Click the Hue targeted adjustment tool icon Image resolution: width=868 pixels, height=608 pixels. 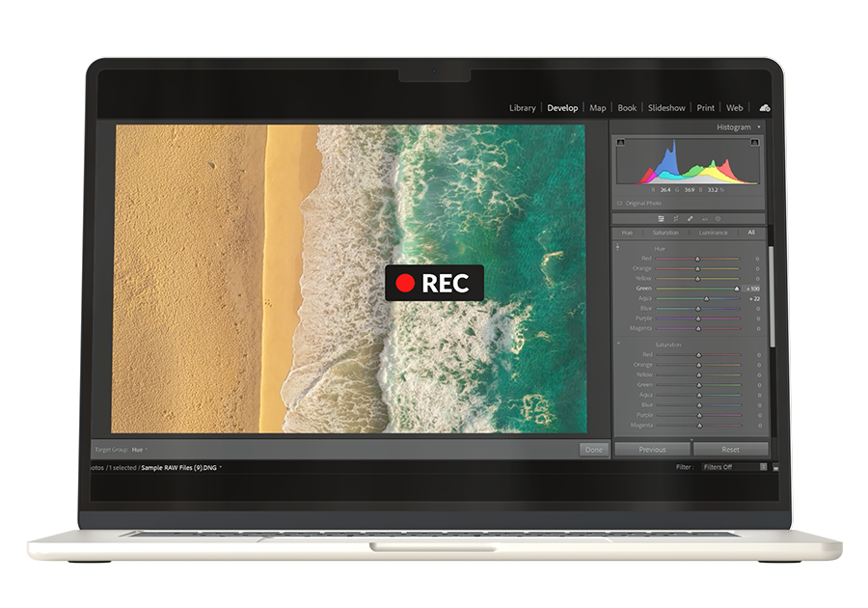tap(618, 247)
